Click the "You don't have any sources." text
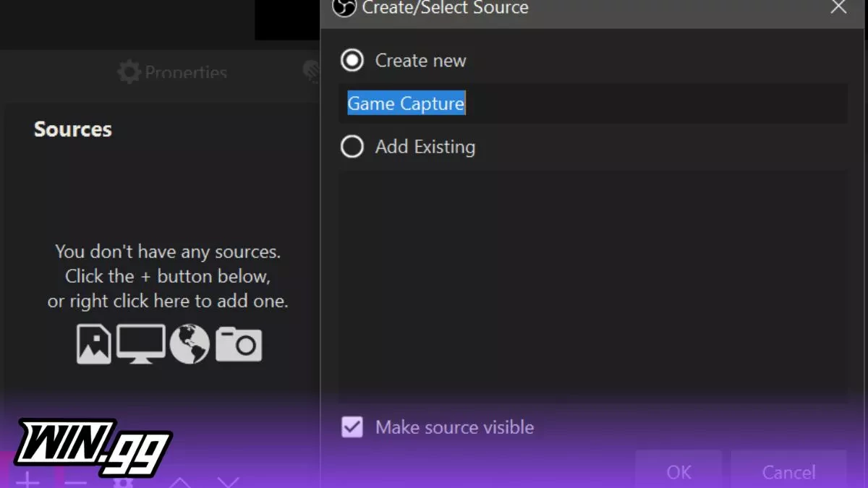Screen dimensions: 868x488 168,252
